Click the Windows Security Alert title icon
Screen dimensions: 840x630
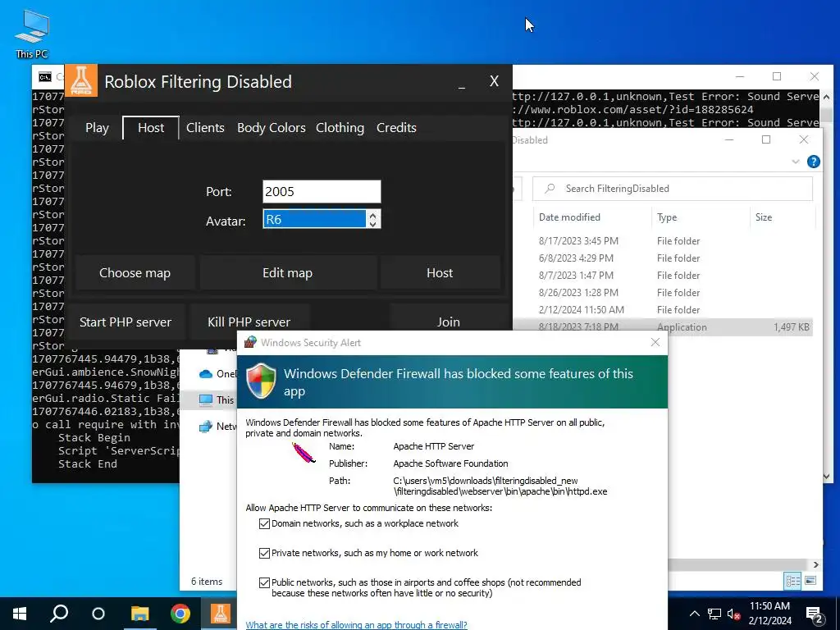250,342
